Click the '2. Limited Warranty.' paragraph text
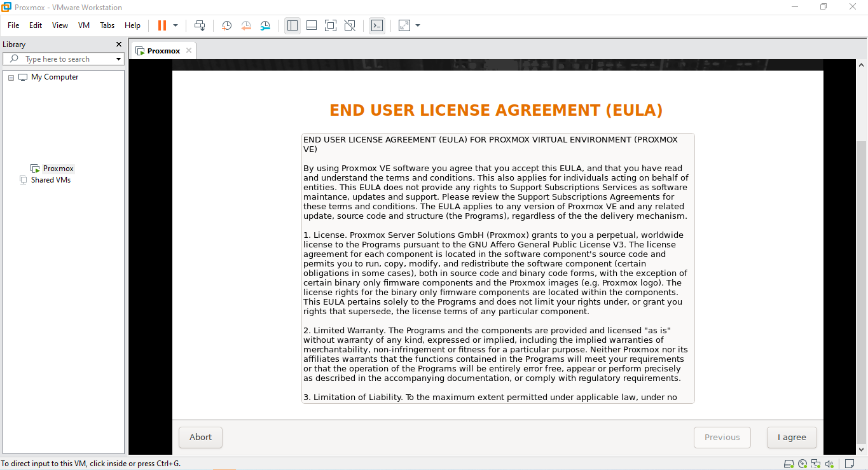 495,354
